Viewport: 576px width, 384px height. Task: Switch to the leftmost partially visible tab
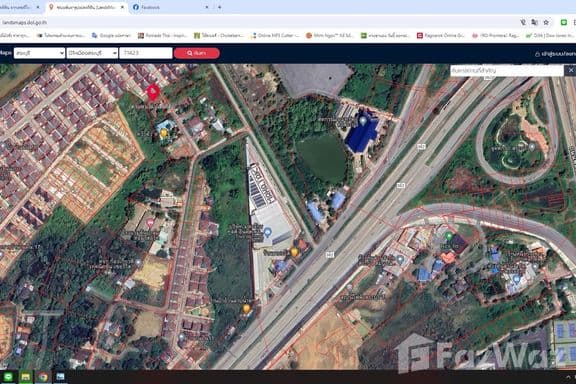pos(20,7)
